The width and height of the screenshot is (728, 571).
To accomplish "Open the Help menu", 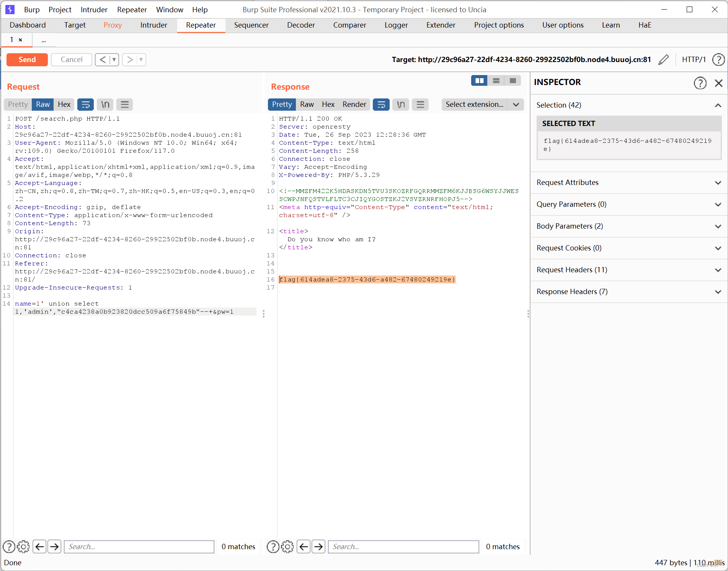I will (x=200, y=10).
